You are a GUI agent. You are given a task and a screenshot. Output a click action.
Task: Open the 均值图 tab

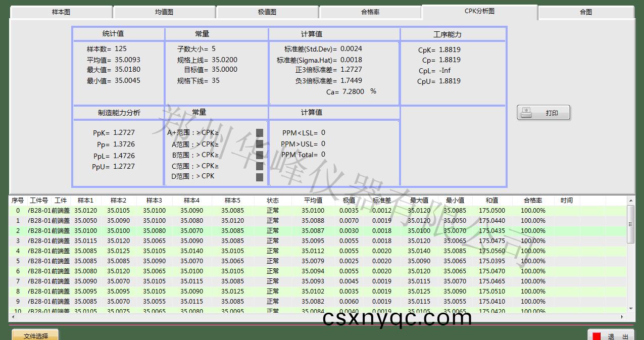pos(164,12)
